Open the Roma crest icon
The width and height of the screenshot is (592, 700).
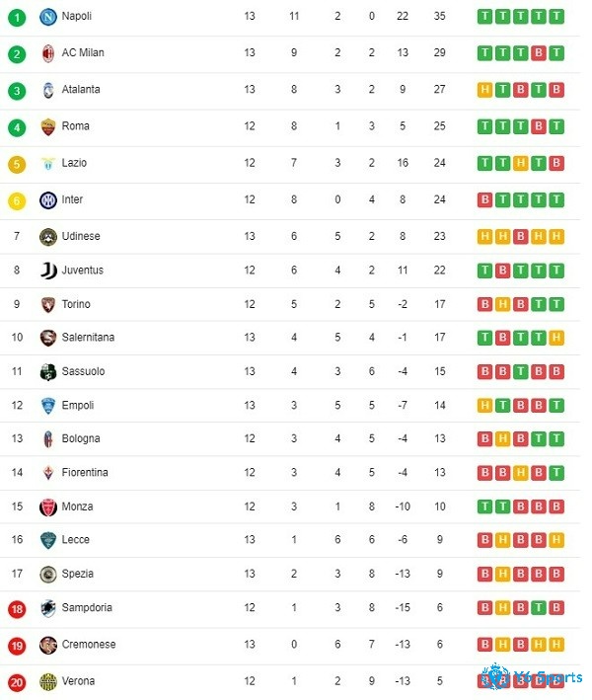point(48,126)
